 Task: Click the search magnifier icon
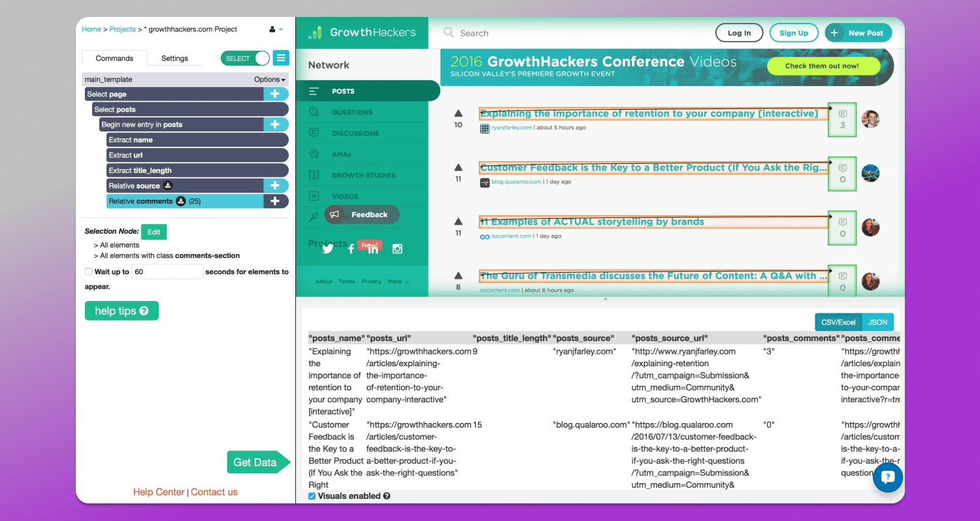click(448, 33)
